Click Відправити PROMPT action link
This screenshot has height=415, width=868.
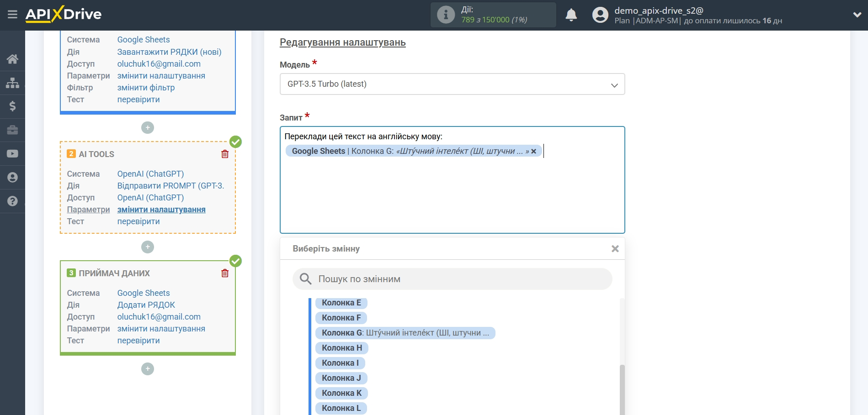[x=170, y=186]
